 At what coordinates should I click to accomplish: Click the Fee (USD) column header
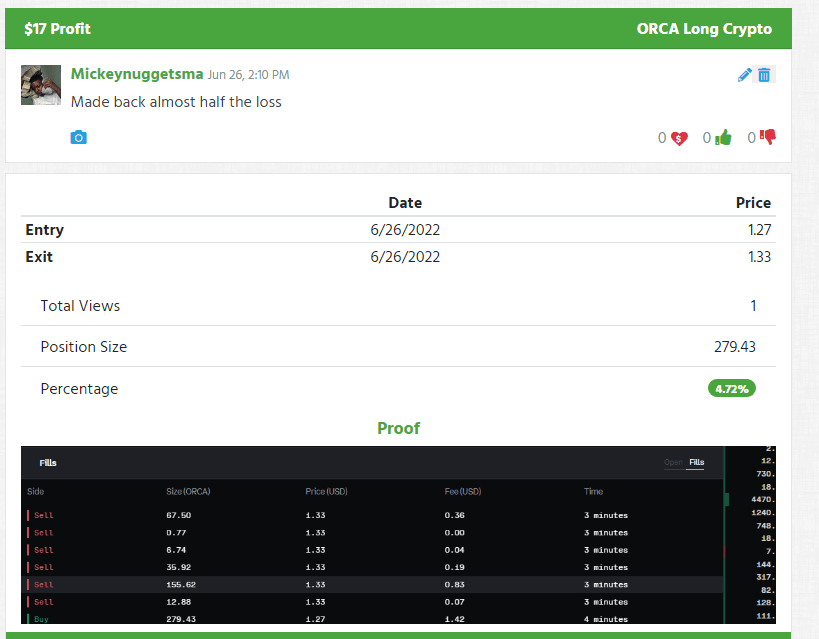(x=463, y=492)
